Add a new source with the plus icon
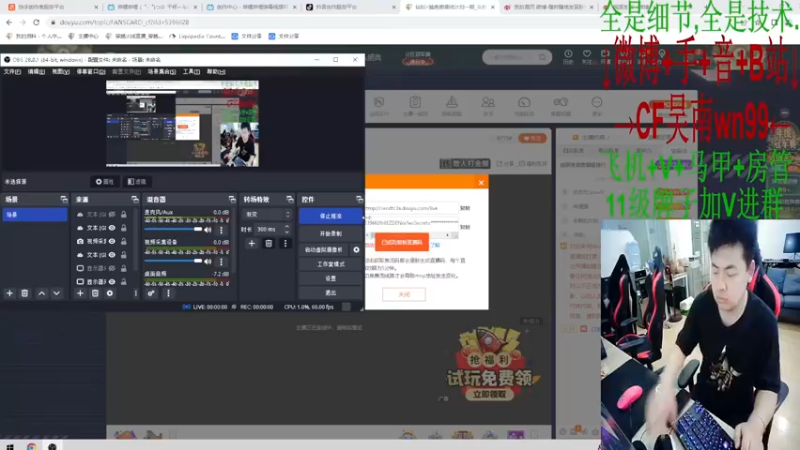Image resolution: width=800 pixels, height=450 pixels. click(80, 293)
